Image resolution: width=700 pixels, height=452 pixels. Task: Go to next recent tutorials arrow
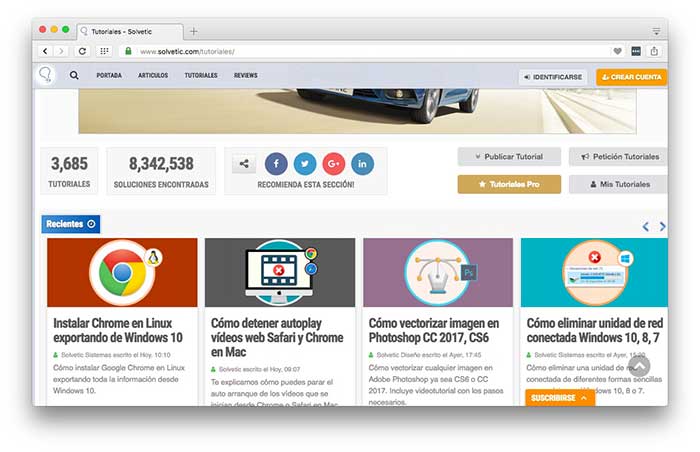(x=662, y=226)
